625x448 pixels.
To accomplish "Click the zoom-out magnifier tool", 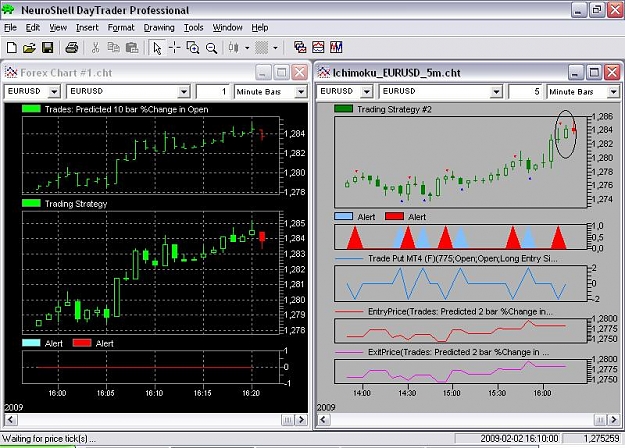I will pos(211,48).
